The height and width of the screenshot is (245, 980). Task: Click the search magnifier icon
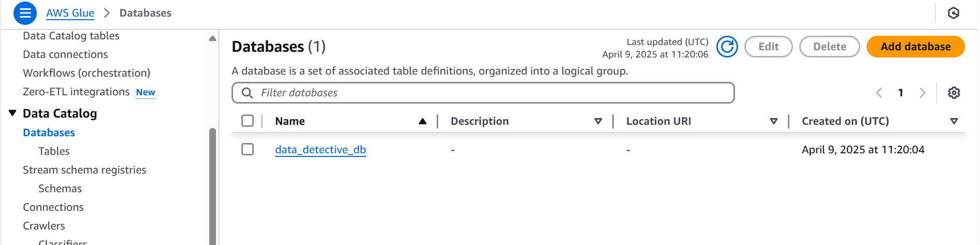[x=248, y=93]
